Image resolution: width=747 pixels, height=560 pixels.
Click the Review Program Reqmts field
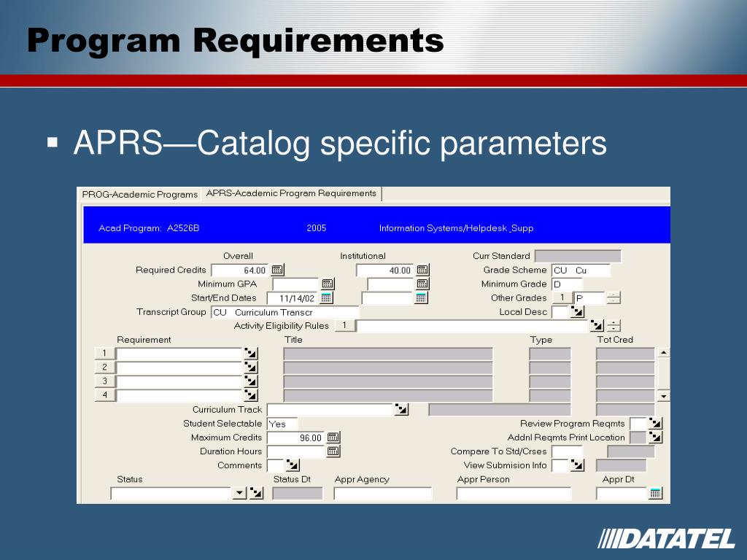[x=638, y=424]
